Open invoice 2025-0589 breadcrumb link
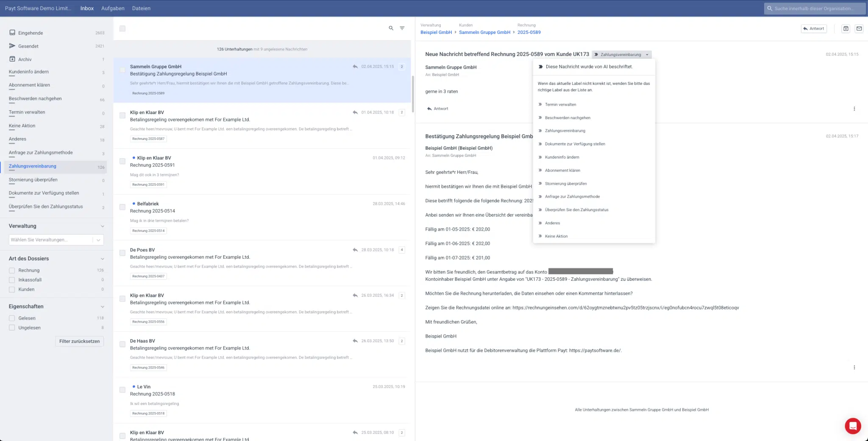This screenshot has width=868, height=441. 529,32
